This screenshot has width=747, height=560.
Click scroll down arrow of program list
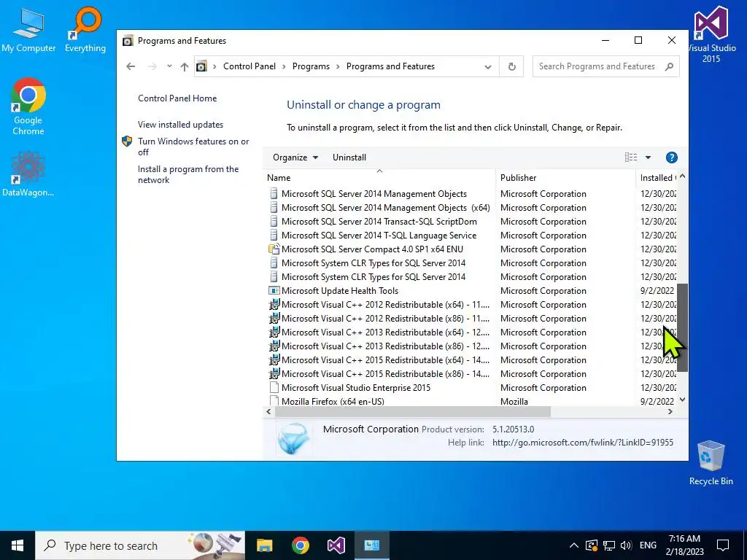click(x=683, y=400)
